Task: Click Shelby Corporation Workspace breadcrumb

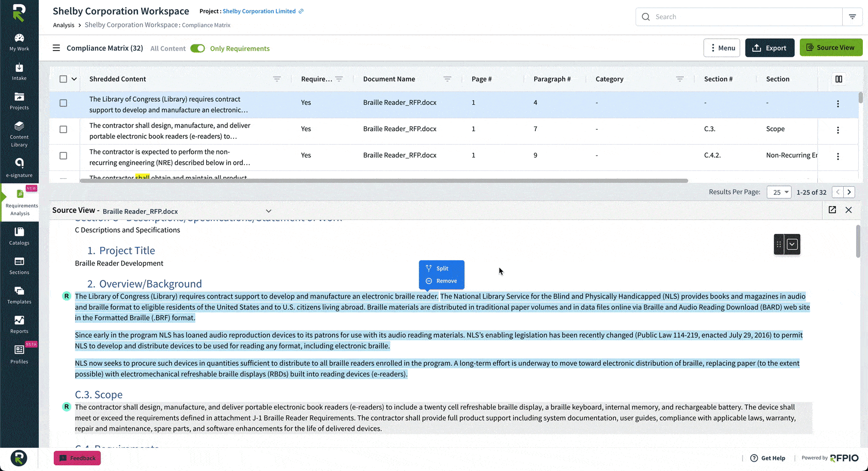Action: [x=131, y=25]
